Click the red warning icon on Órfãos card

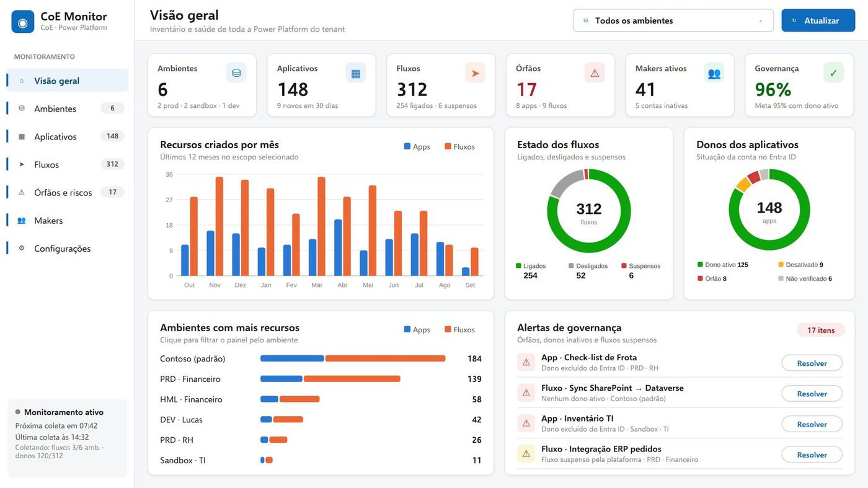[595, 73]
